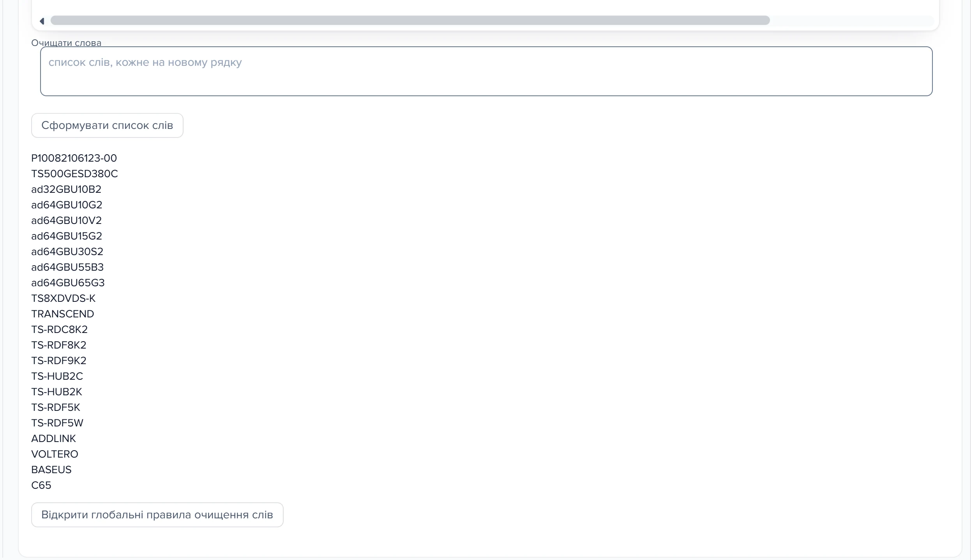The height and width of the screenshot is (560, 971).
Task: Select the word TS500GESD380C
Action: 74,174
